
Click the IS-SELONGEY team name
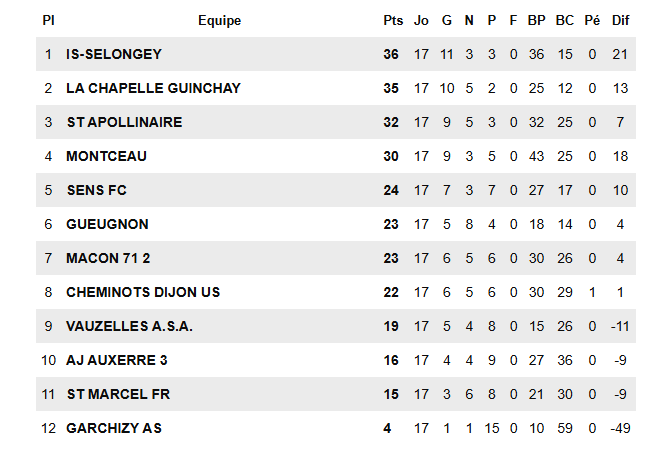pos(113,54)
